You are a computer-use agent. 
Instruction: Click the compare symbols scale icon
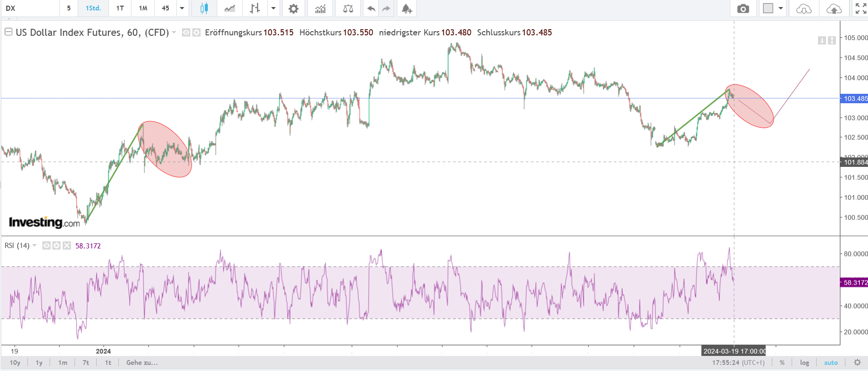pos(348,8)
